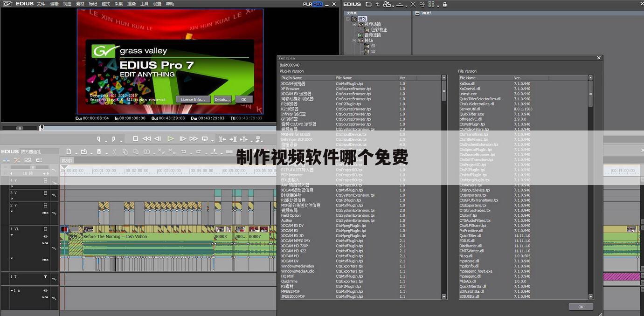Open the 编辑 menu

click(x=55, y=4)
